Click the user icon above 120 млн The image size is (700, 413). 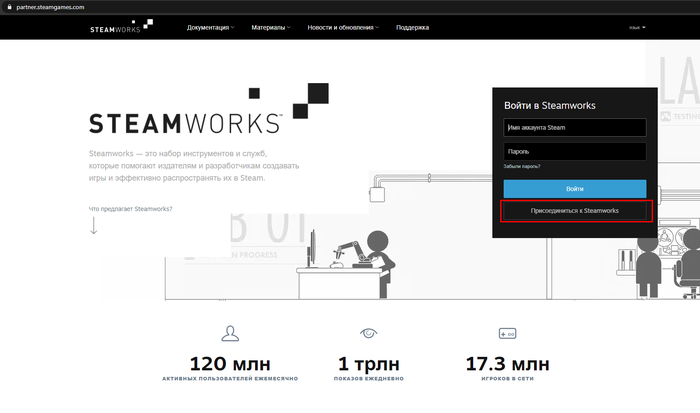(x=230, y=334)
